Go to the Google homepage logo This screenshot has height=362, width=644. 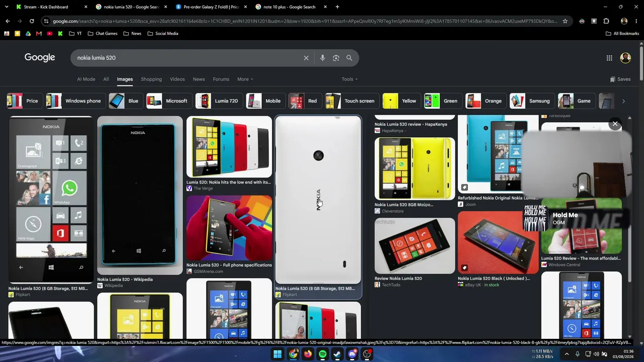[40, 57]
